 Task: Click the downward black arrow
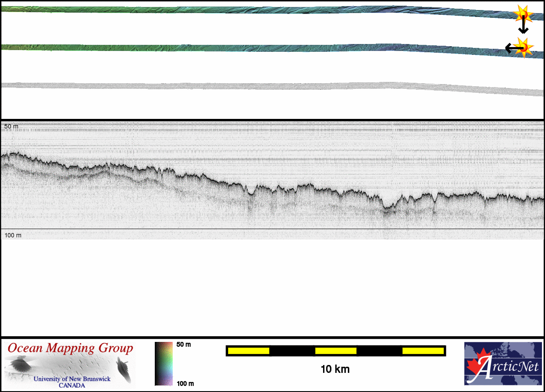coord(523,27)
